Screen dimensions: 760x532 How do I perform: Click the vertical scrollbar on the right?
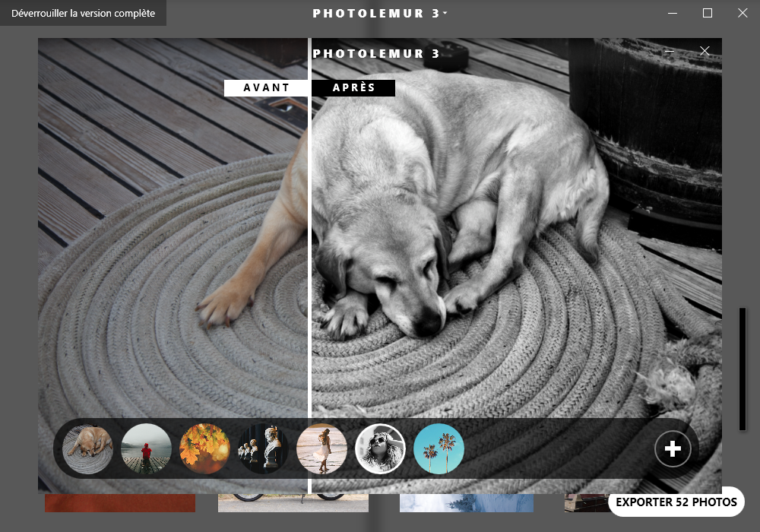pyautogui.click(x=742, y=369)
